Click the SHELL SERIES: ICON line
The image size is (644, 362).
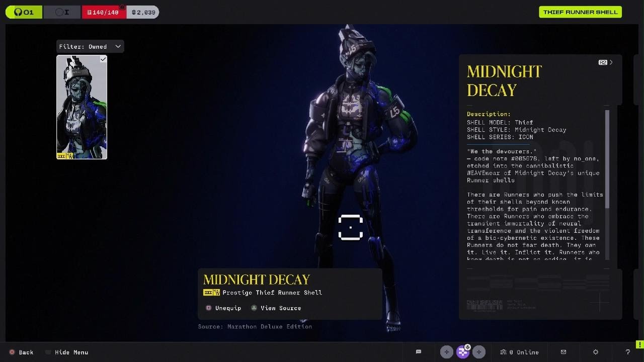tap(500, 137)
